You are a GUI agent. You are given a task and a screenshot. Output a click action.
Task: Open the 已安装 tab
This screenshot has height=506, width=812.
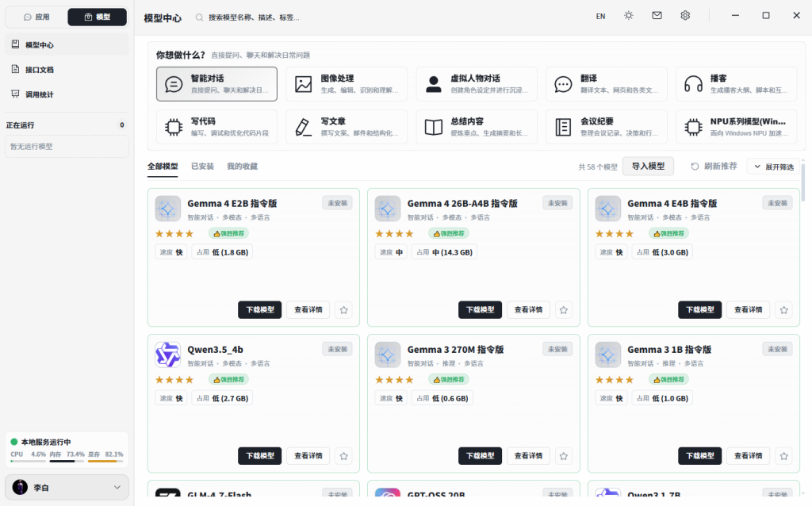(x=202, y=167)
